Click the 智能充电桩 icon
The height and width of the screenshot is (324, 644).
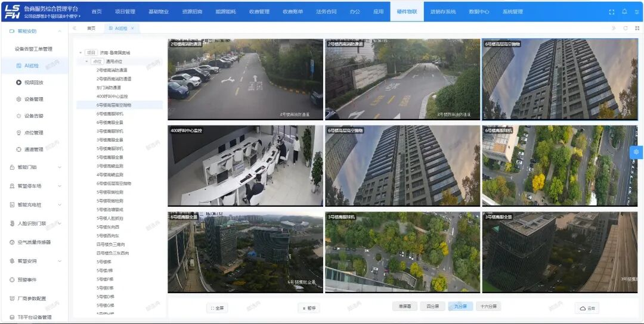pyautogui.click(x=12, y=205)
